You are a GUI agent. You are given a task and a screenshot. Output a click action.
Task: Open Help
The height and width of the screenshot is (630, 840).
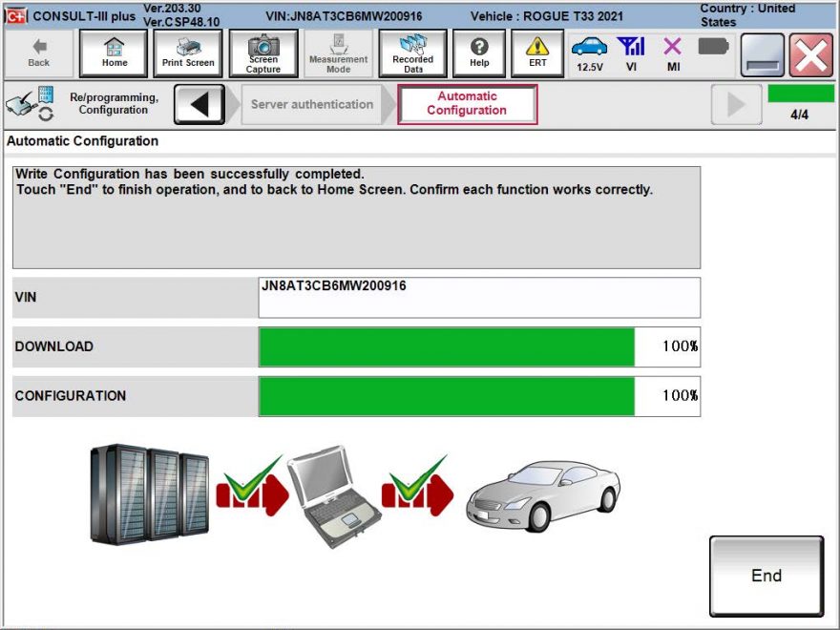479,53
